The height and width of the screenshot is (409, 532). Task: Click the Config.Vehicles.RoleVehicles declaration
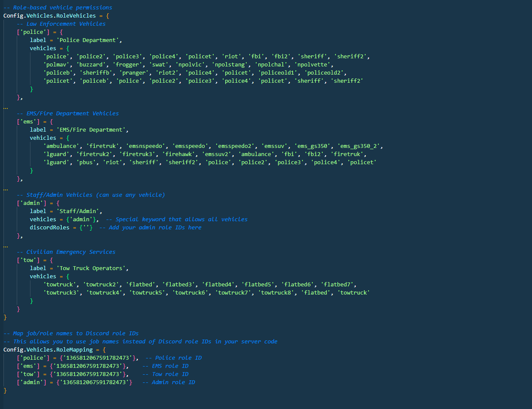[49, 16]
